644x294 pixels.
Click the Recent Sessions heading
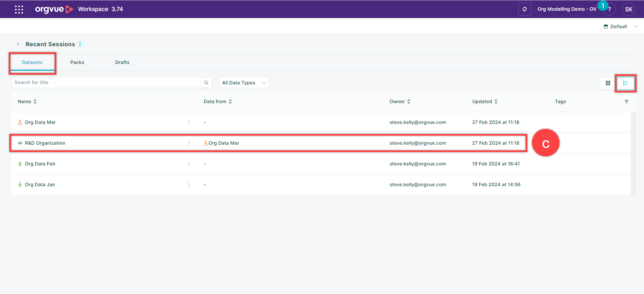[x=50, y=44]
